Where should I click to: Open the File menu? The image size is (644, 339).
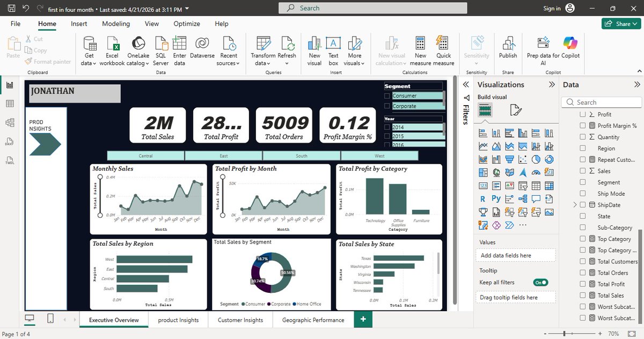[x=16, y=24]
